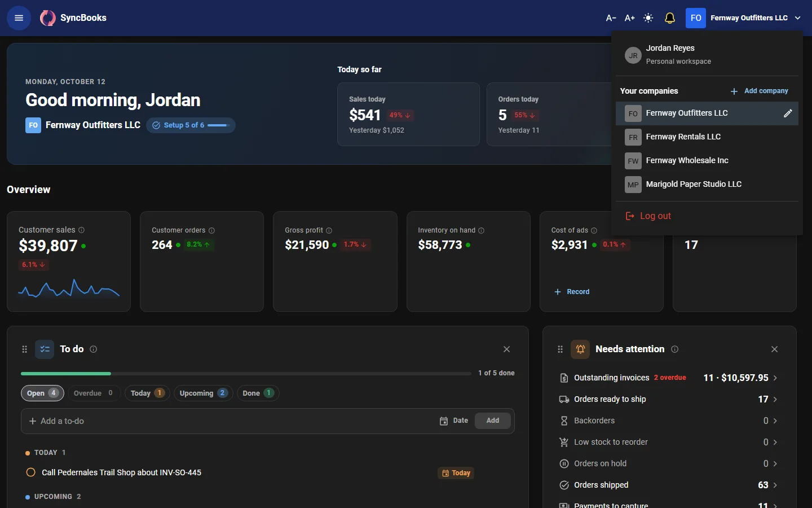
Task: Click Customer orders info icon
Action: point(212,230)
